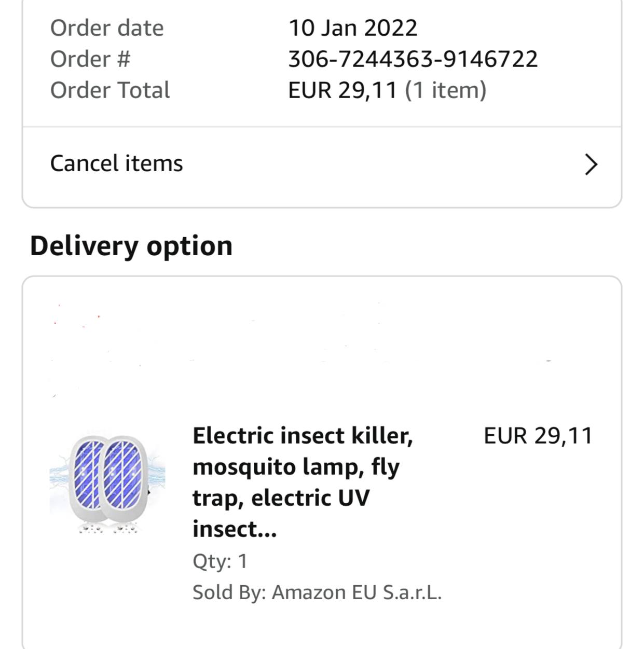Image resolution: width=644 pixels, height=649 pixels.
Task: Tap the Order # label
Action: [90, 59]
